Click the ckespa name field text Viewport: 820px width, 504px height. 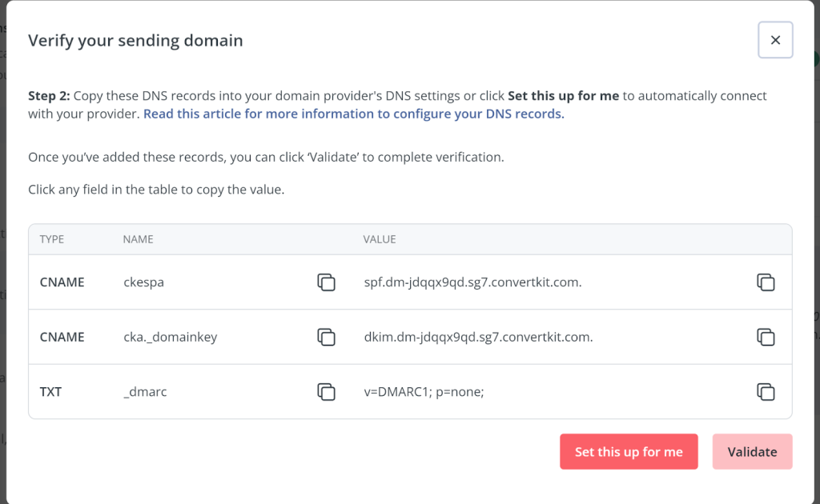tap(144, 282)
